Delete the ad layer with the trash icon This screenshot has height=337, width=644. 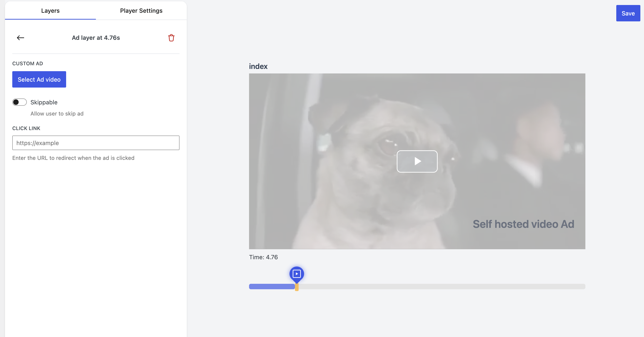point(171,38)
